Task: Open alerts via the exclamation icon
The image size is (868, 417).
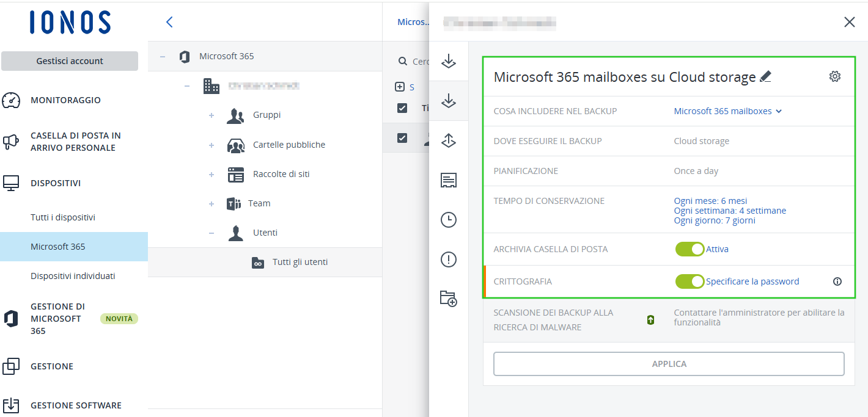Action: click(449, 259)
